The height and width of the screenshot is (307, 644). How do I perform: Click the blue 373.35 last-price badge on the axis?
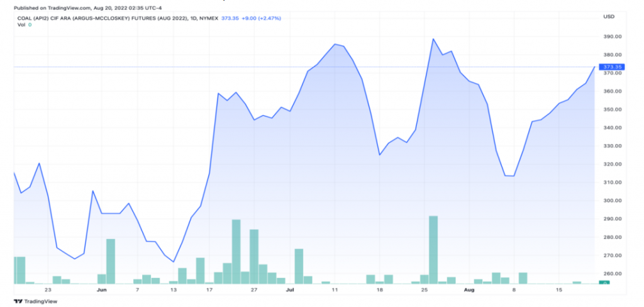pyautogui.click(x=611, y=67)
